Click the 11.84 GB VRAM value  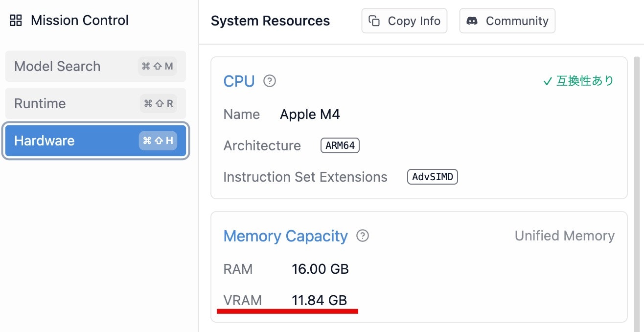click(x=319, y=300)
